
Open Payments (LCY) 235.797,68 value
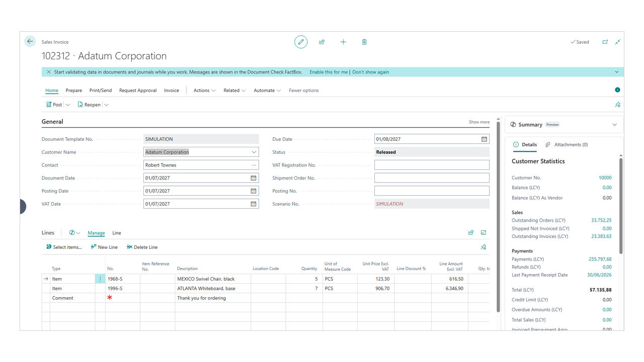click(600, 259)
